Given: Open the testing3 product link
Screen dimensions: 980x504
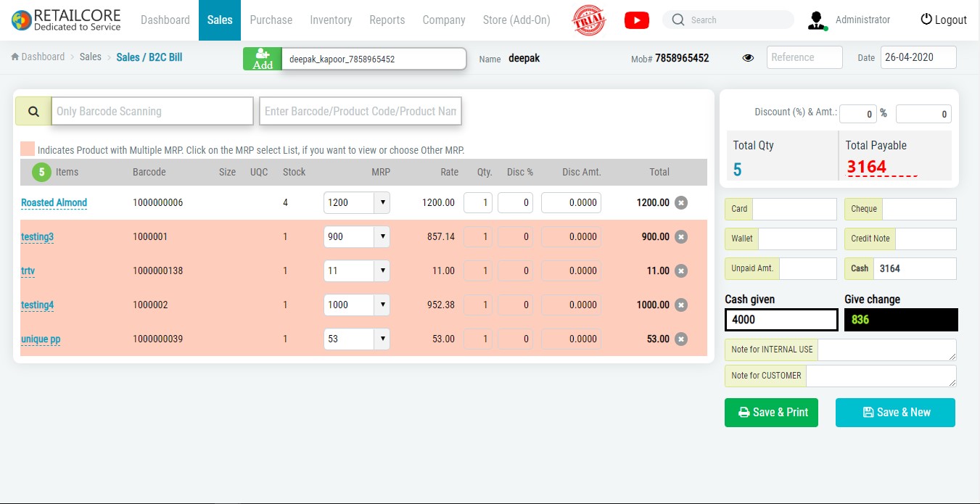Looking at the screenshot, I should click(37, 236).
